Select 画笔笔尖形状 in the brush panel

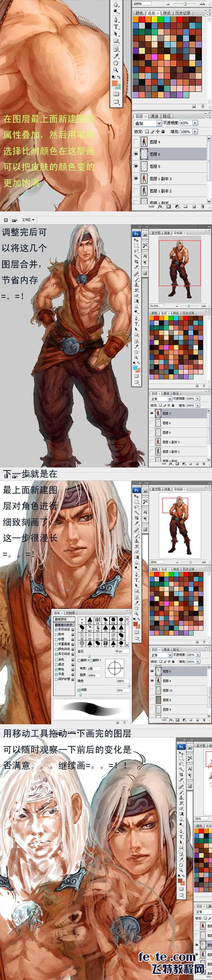pyautogui.click(x=64, y=625)
